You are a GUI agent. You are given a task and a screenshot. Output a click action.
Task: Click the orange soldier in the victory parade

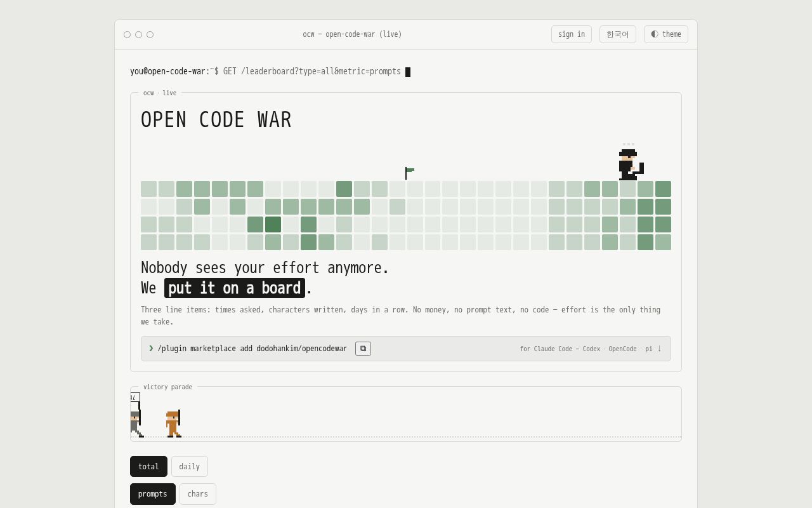[173, 424]
